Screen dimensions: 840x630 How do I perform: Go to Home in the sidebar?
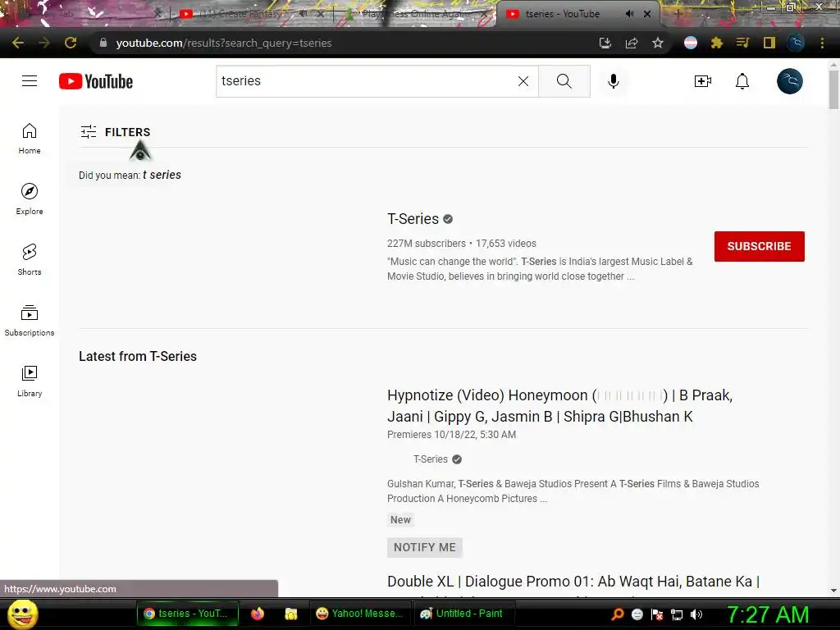pos(30,138)
